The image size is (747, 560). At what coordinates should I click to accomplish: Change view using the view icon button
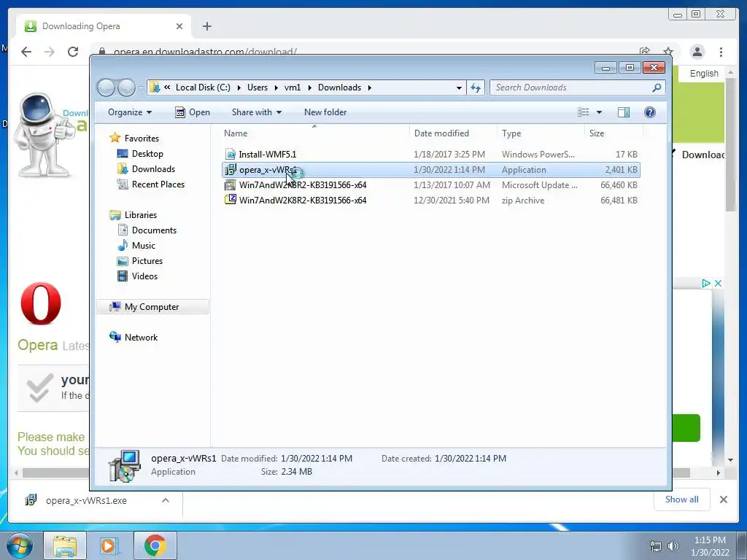tap(583, 112)
